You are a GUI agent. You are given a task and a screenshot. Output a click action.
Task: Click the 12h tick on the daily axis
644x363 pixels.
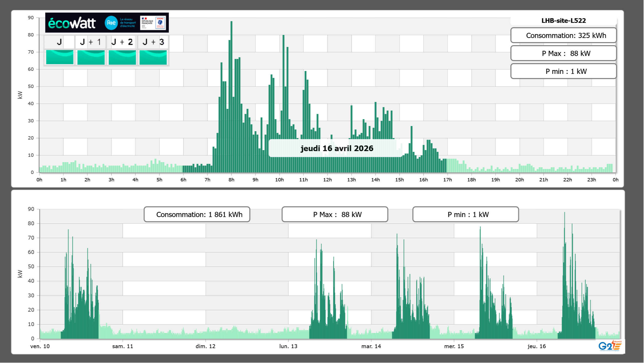click(327, 180)
